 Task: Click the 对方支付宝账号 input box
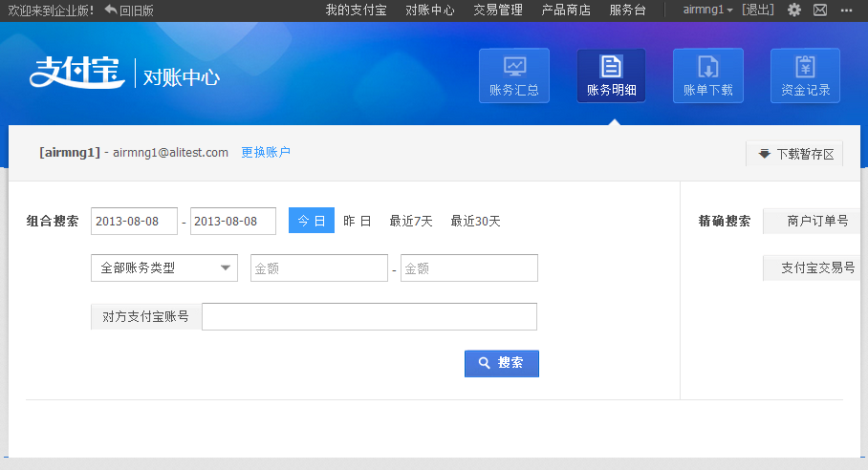click(369, 317)
